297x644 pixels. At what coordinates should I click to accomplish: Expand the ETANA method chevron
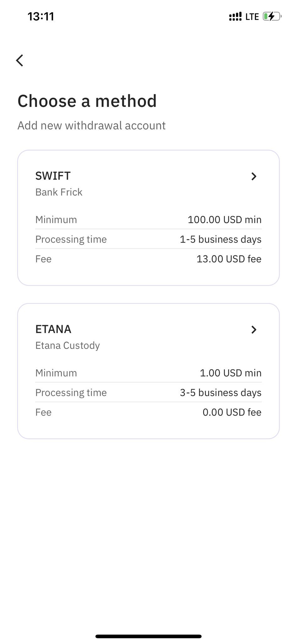point(254,330)
